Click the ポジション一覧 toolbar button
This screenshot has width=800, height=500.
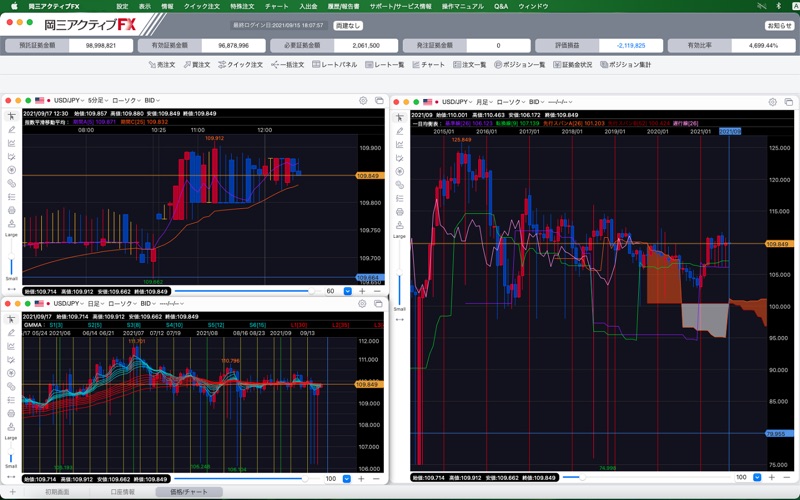pos(519,64)
